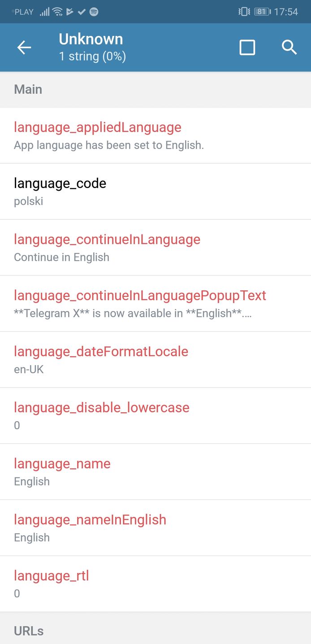Tap the URLs section header
This screenshot has width=311, height=644.
pyautogui.click(x=29, y=631)
